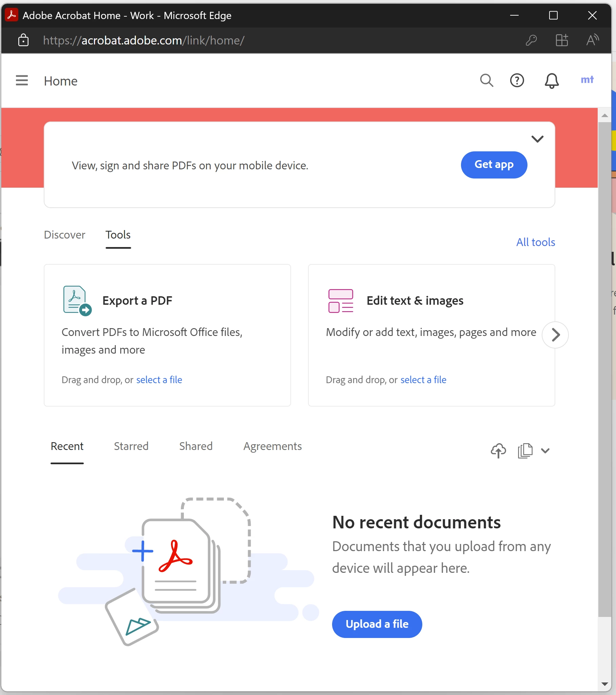Click the Upload a file button
This screenshot has width=616, height=695.
click(x=377, y=624)
